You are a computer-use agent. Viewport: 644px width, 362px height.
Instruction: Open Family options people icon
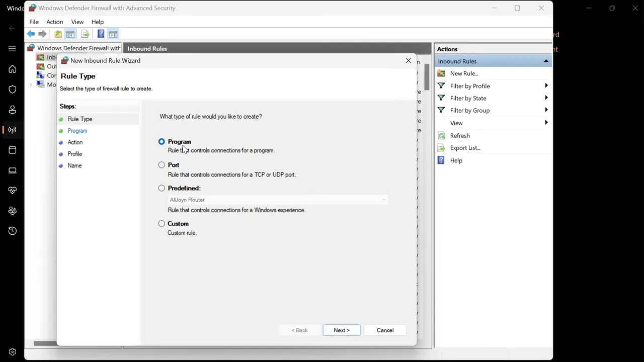coord(12,211)
